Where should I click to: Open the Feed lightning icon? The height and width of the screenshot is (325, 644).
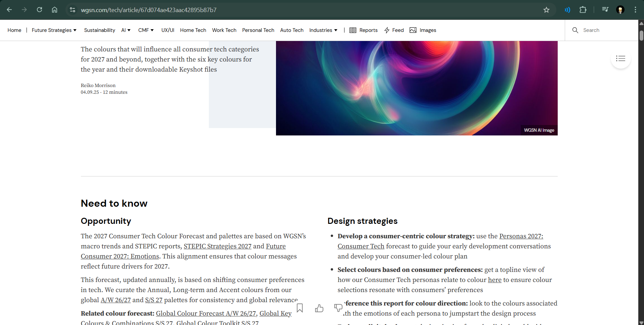coord(394,30)
